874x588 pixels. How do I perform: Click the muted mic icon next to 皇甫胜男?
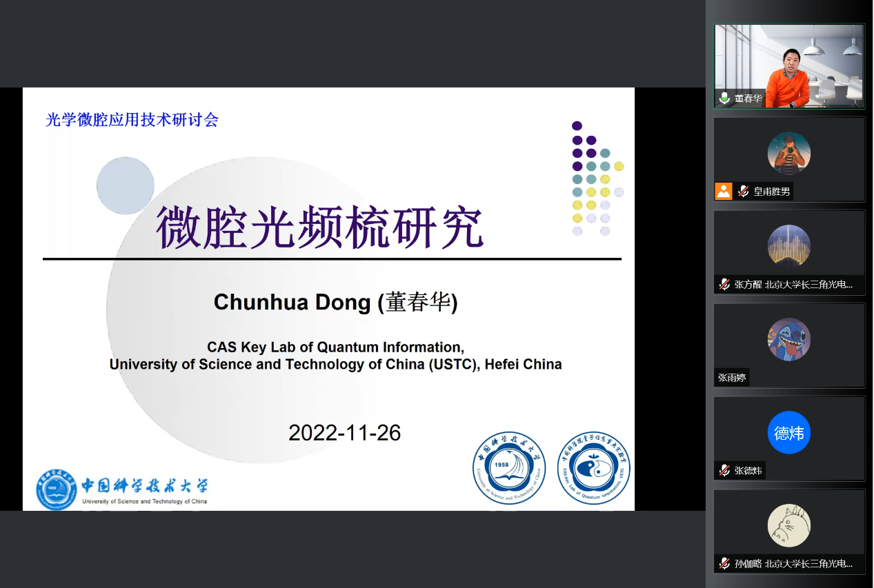click(743, 191)
